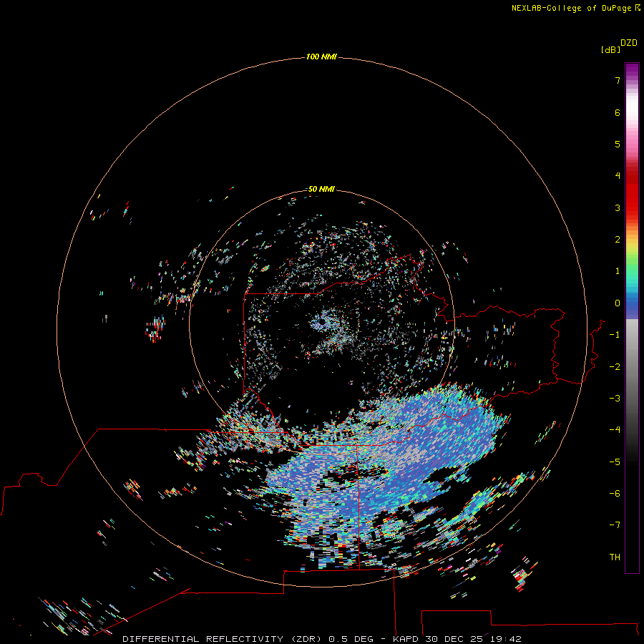Click the [dB] unit label

611,50
